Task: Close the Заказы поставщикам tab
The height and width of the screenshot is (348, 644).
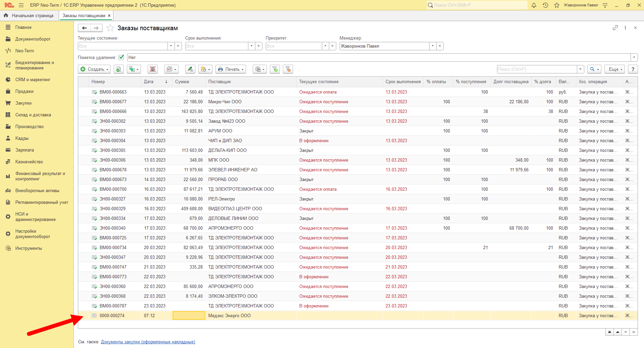Action: pyautogui.click(x=109, y=15)
